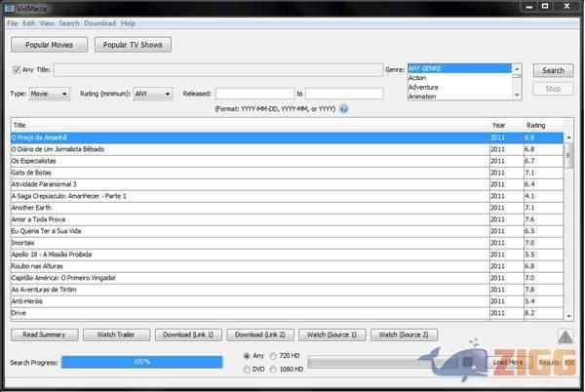Click genre list scroll-down arrow
Viewport: 585px width, 392px height.
pos(517,96)
